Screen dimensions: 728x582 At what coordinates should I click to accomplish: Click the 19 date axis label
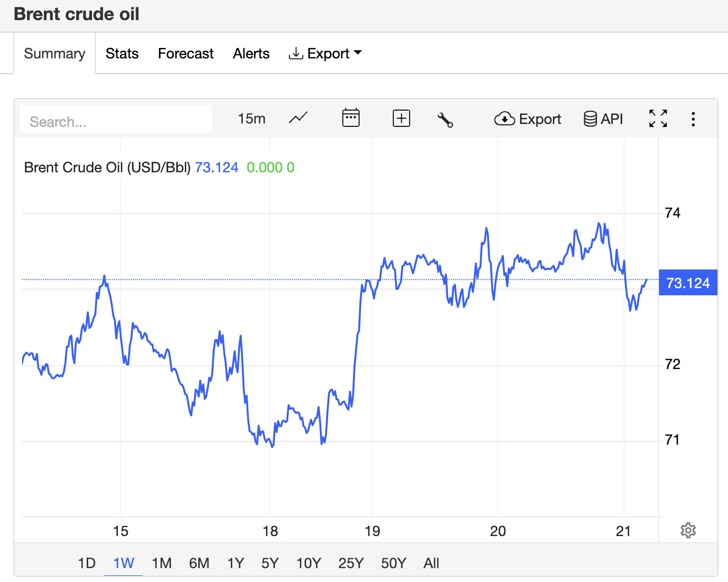372,531
